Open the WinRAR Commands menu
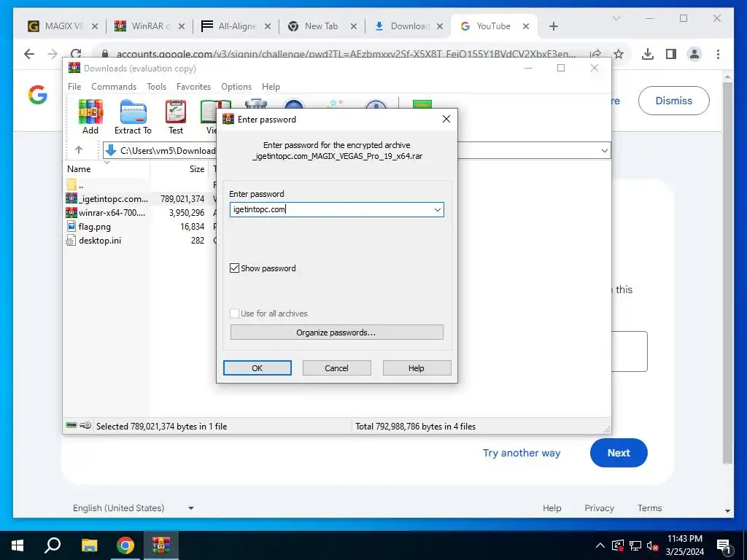Screen dimensions: 747x560 [114, 87]
